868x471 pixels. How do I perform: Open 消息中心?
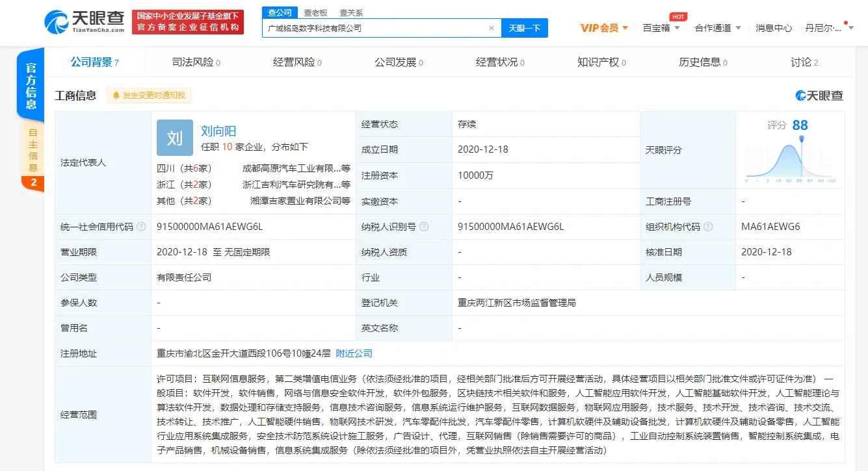(x=774, y=28)
